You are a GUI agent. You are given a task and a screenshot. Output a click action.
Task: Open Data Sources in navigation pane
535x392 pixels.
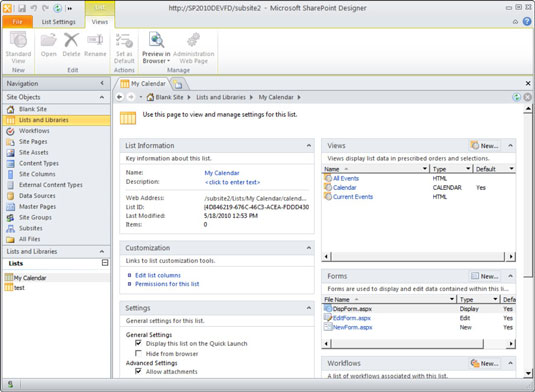coord(37,196)
